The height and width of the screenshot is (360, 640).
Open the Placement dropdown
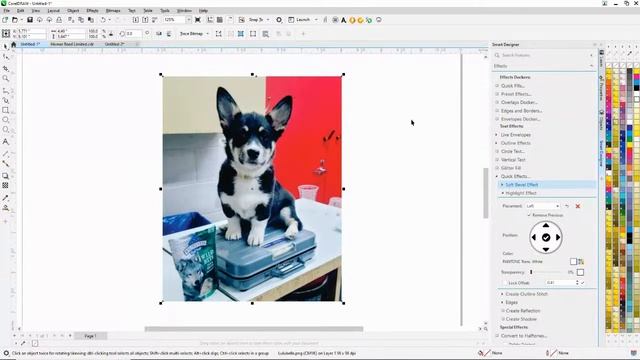542,206
